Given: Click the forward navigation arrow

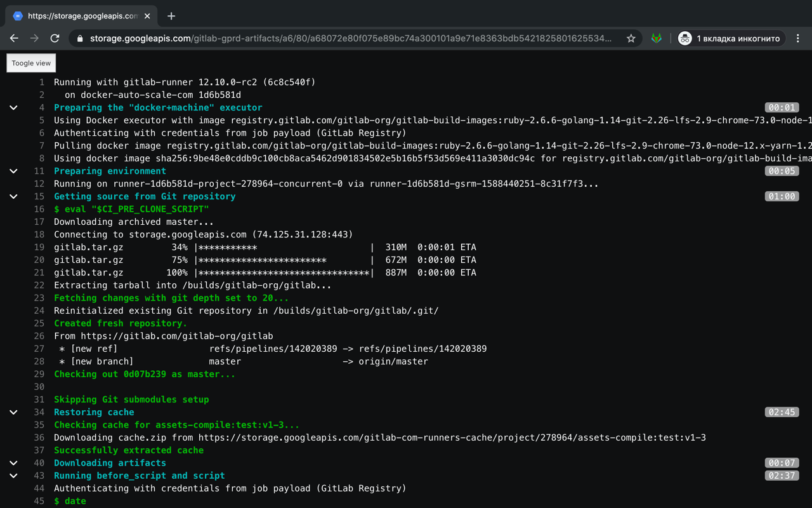Looking at the screenshot, I should tap(34, 38).
